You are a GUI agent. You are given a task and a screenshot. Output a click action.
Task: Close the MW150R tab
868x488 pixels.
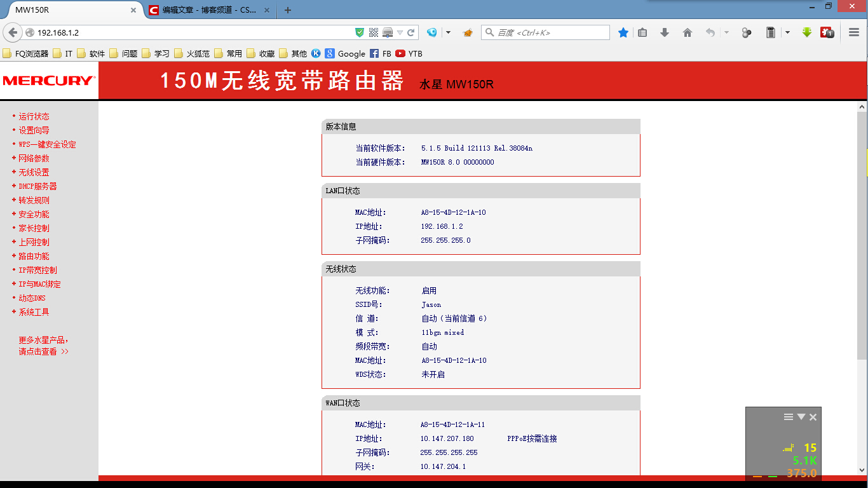[133, 10]
